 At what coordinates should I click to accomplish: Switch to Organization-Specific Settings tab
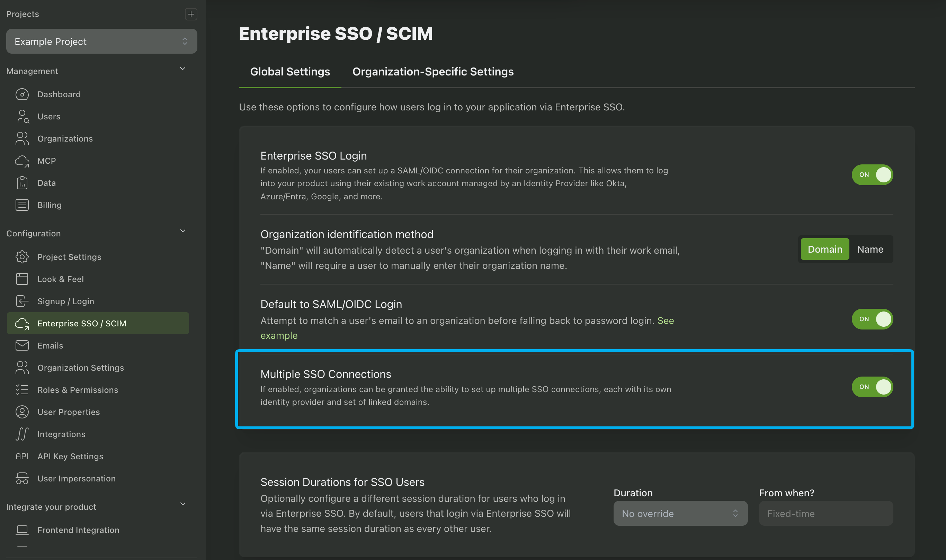pos(432,72)
